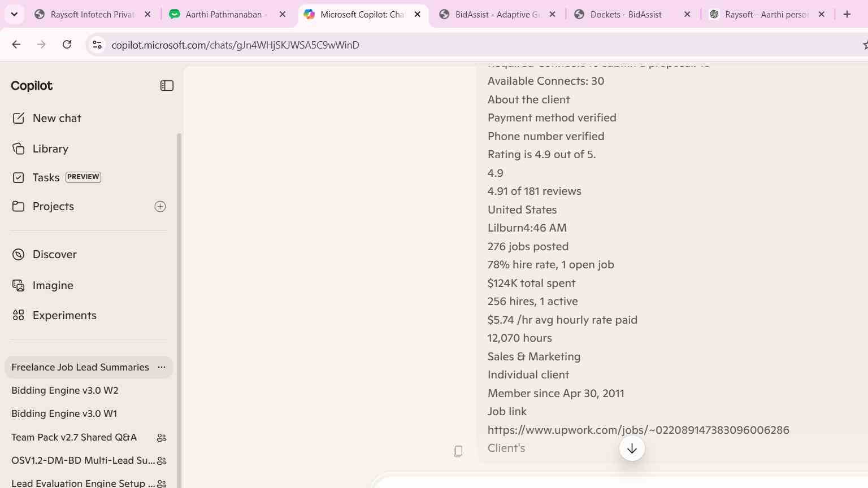The image size is (868, 488).
Task: Switch to BidAssist - Adaptive tab
Action: coord(498,15)
